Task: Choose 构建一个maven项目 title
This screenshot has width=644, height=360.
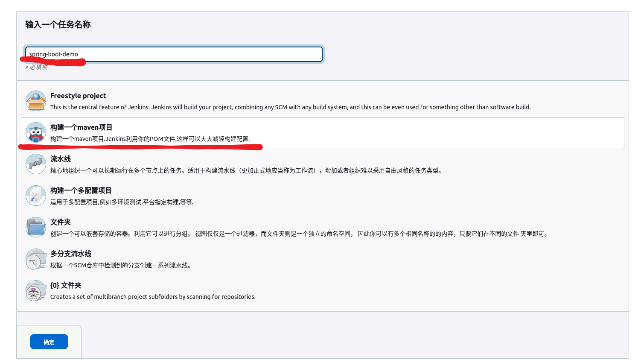Action: 81,127
